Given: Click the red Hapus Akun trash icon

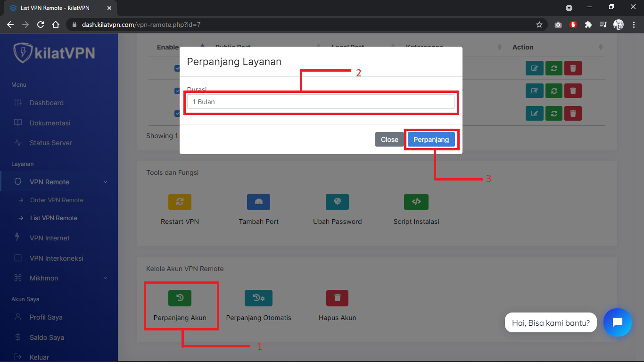Looking at the screenshot, I should pos(337,298).
